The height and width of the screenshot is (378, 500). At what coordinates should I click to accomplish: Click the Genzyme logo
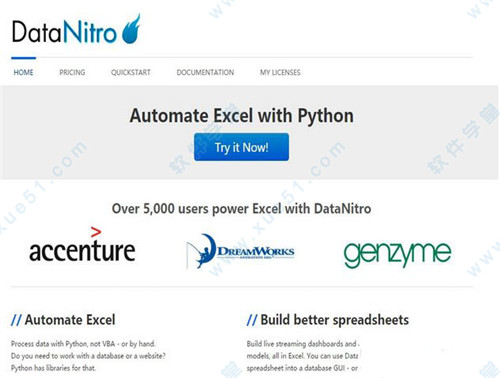pyautogui.click(x=397, y=254)
